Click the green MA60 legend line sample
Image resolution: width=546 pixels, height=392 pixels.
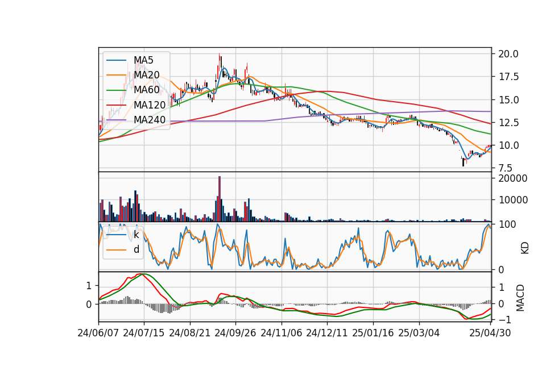[x=116, y=90]
